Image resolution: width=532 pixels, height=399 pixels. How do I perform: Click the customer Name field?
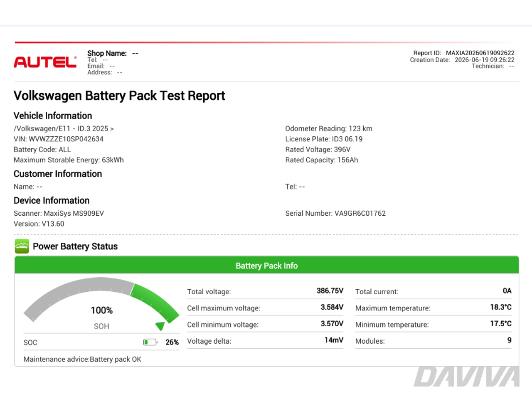click(x=28, y=187)
